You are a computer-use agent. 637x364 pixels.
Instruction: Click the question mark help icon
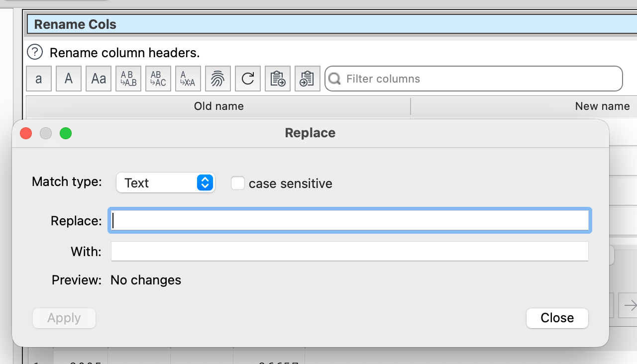pos(35,52)
